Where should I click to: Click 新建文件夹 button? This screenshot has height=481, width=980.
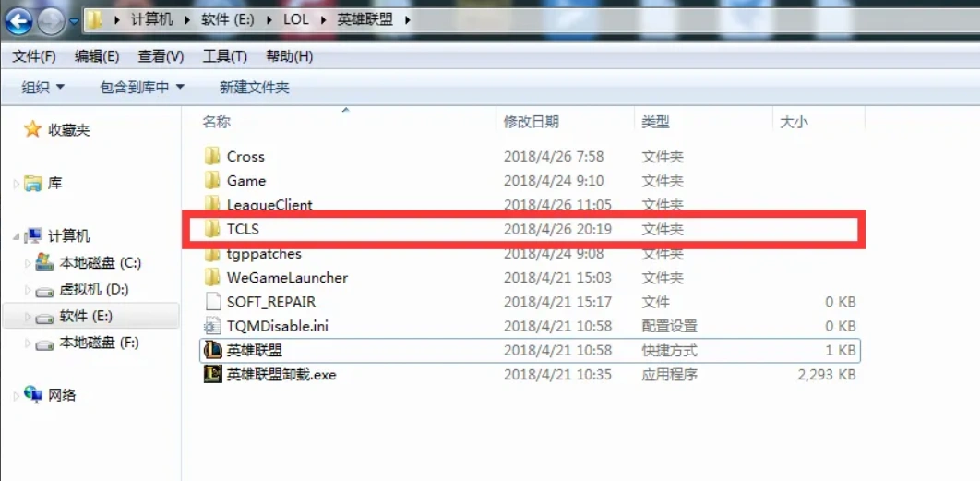coord(255,88)
